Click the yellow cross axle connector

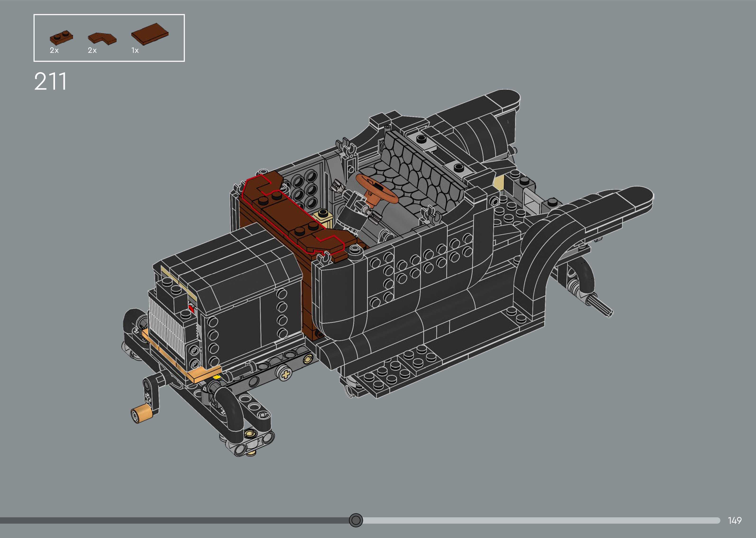(286, 375)
